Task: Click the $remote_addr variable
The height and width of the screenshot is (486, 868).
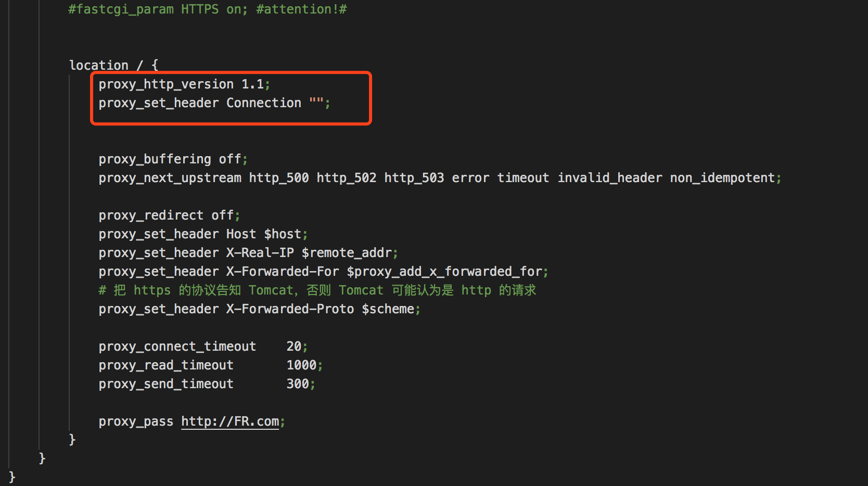Action: pyautogui.click(x=347, y=253)
